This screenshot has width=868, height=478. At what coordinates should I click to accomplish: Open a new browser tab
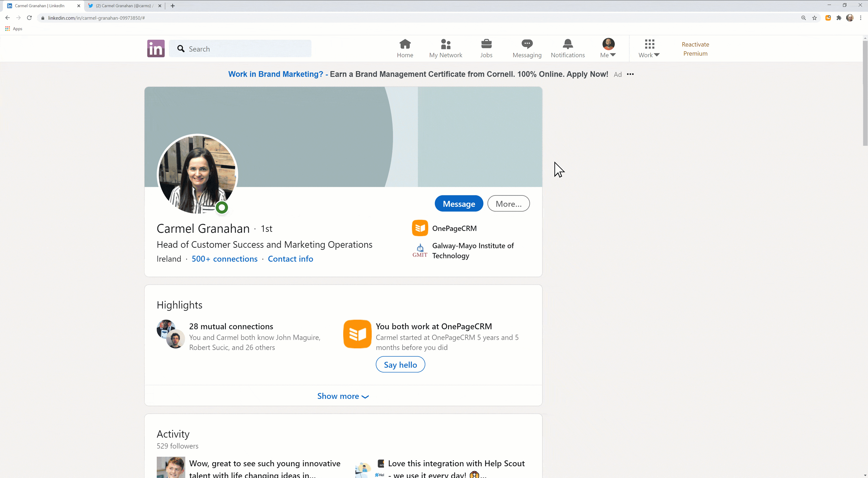tap(173, 6)
